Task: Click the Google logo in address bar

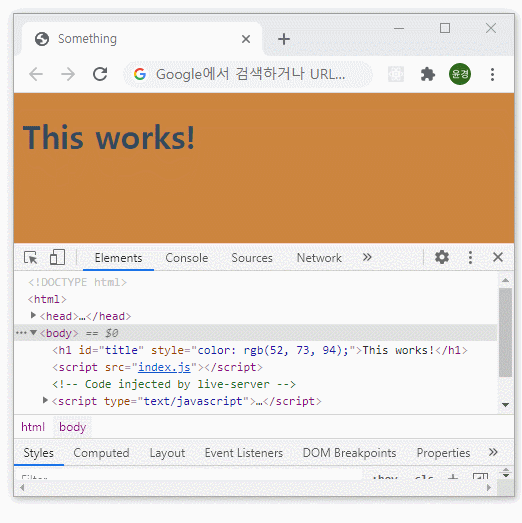Action: (x=140, y=74)
